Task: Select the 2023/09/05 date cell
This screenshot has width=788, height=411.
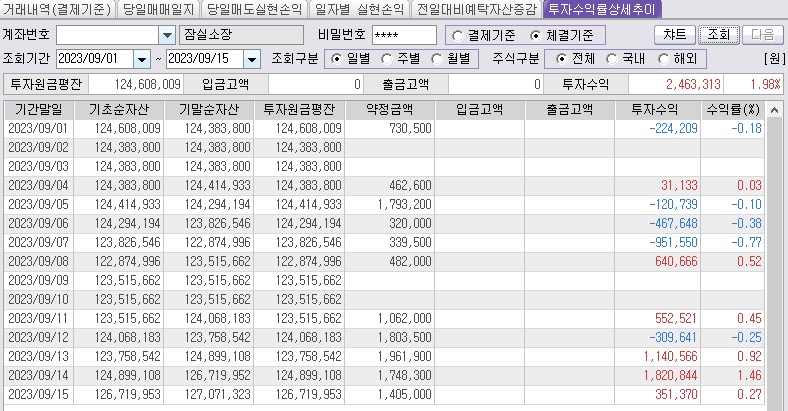Action: coord(39,204)
